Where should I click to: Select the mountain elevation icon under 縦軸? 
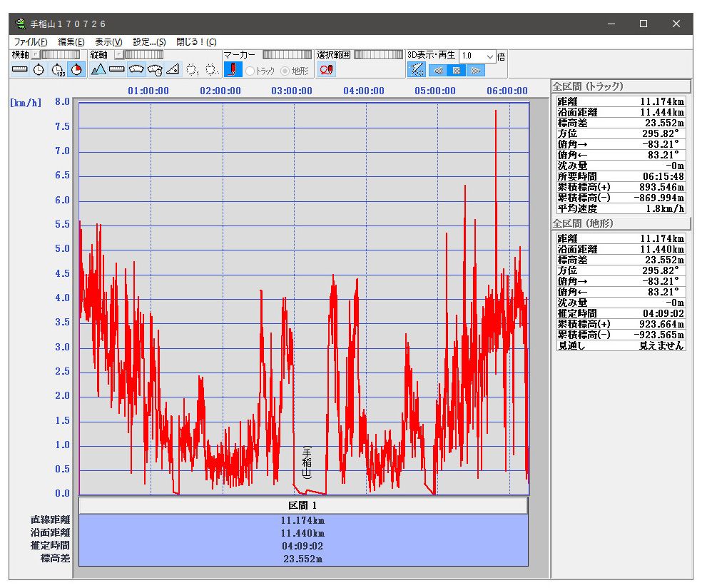98,69
